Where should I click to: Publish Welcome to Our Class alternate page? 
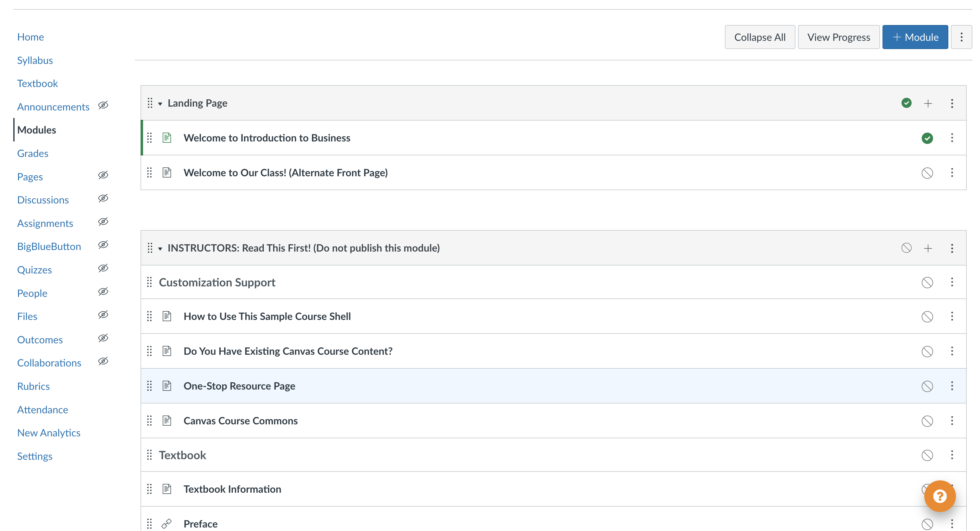click(x=927, y=173)
